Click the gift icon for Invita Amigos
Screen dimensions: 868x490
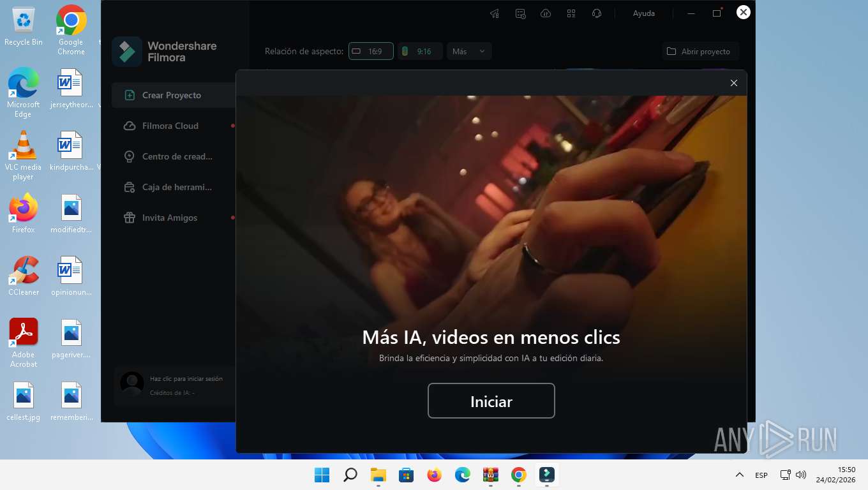[130, 218]
